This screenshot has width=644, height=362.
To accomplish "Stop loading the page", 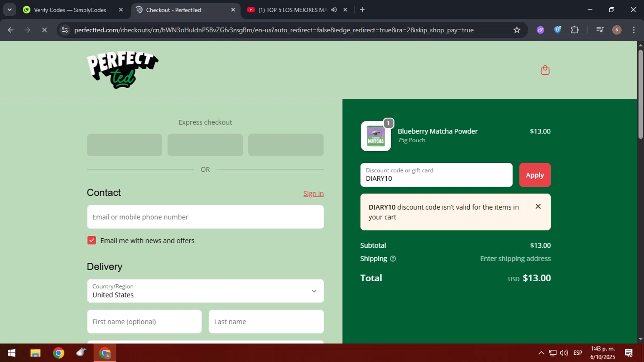I will pyautogui.click(x=44, y=30).
